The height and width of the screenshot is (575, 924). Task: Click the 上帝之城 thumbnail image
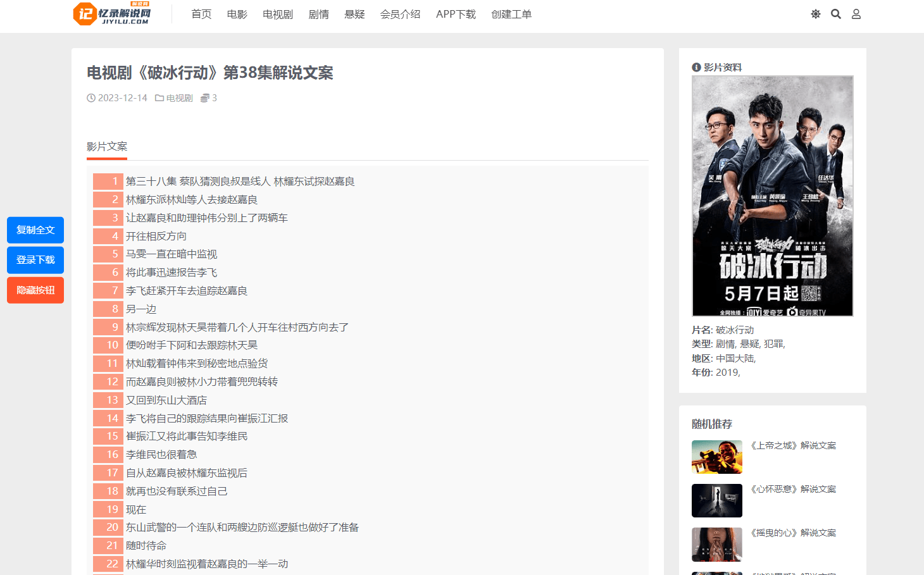click(x=717, y=457)
